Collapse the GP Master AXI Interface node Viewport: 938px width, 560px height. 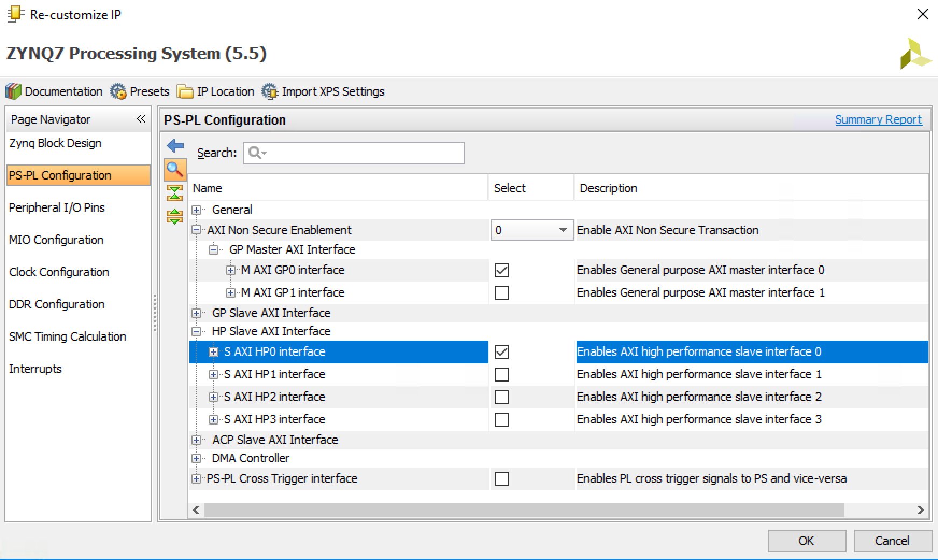click(x=214, y=250)
